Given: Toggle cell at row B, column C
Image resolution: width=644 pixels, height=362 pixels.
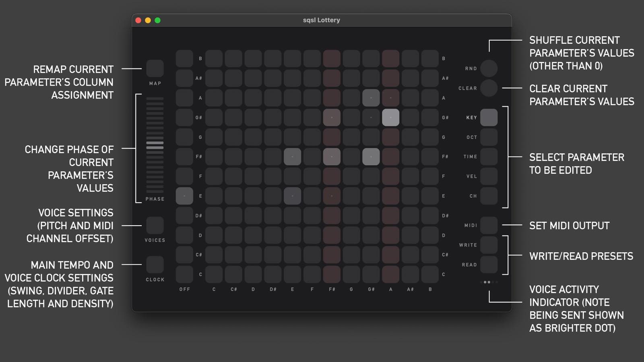Looking at the screenshot, I should click(214, 58).
